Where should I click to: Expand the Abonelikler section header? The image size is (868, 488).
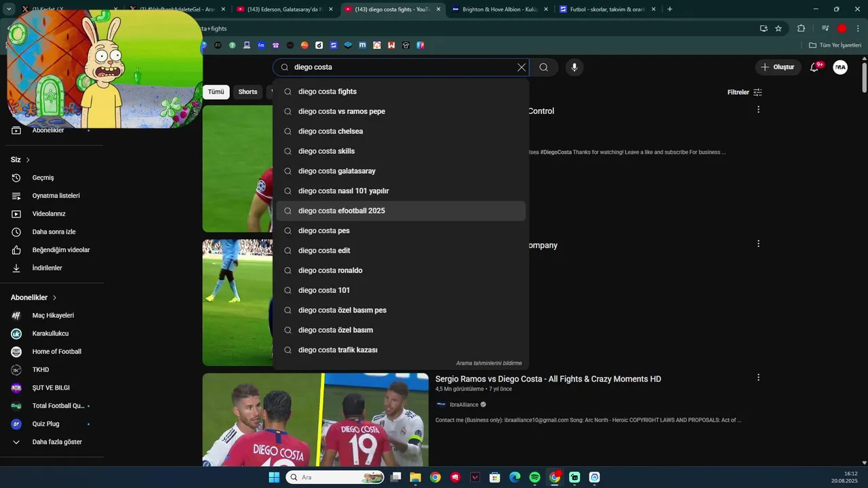[x=34, y=298]
